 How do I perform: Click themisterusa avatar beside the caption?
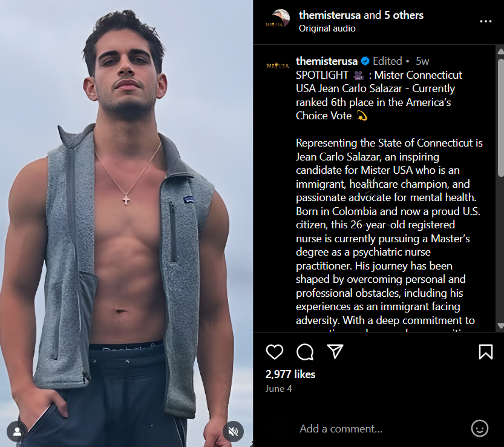point(278,65)
